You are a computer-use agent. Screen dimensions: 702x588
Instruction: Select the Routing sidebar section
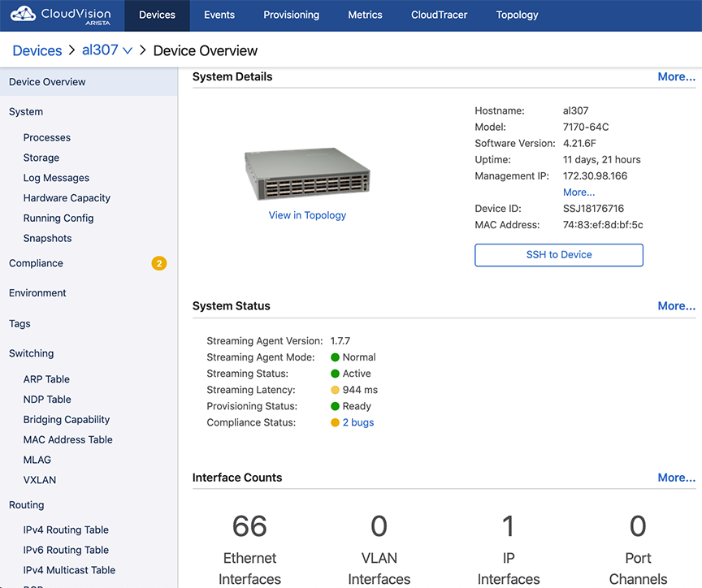tap(27, 505)
